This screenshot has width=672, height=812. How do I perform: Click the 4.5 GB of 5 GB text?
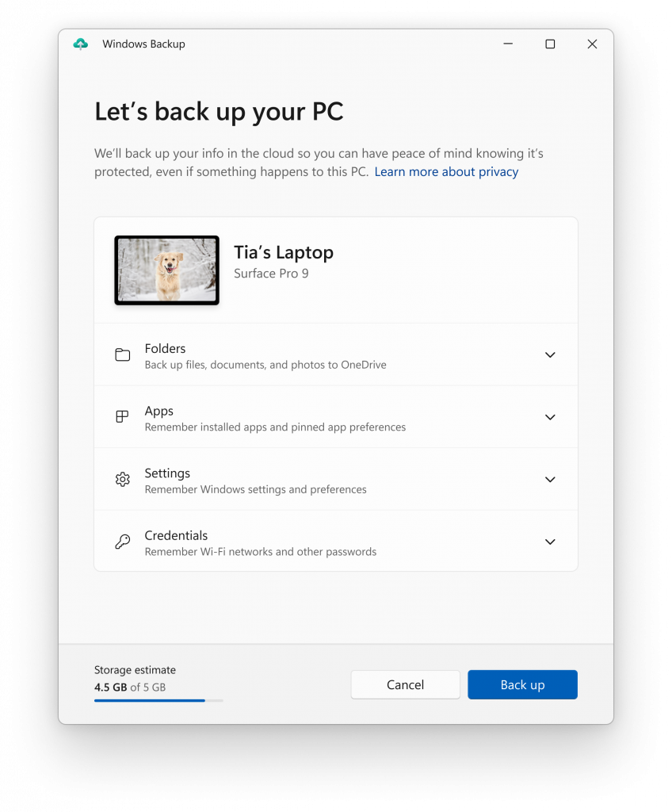click(x=130, y=688)
